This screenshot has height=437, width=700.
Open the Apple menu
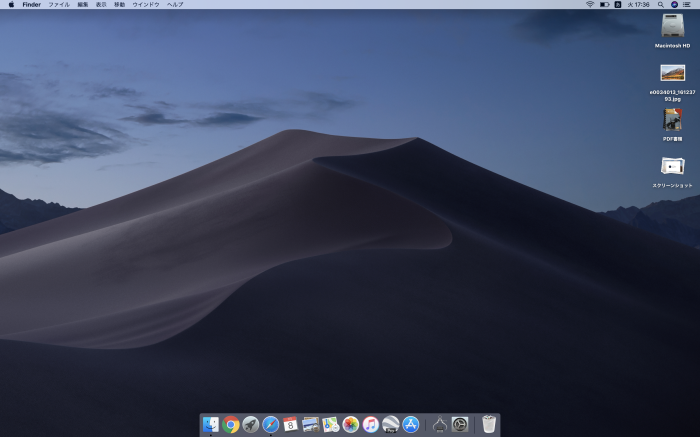(11, 4)
